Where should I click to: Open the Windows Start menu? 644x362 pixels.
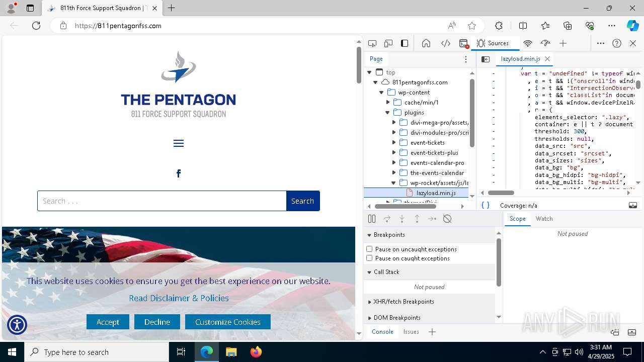click(x=12, y=352)
